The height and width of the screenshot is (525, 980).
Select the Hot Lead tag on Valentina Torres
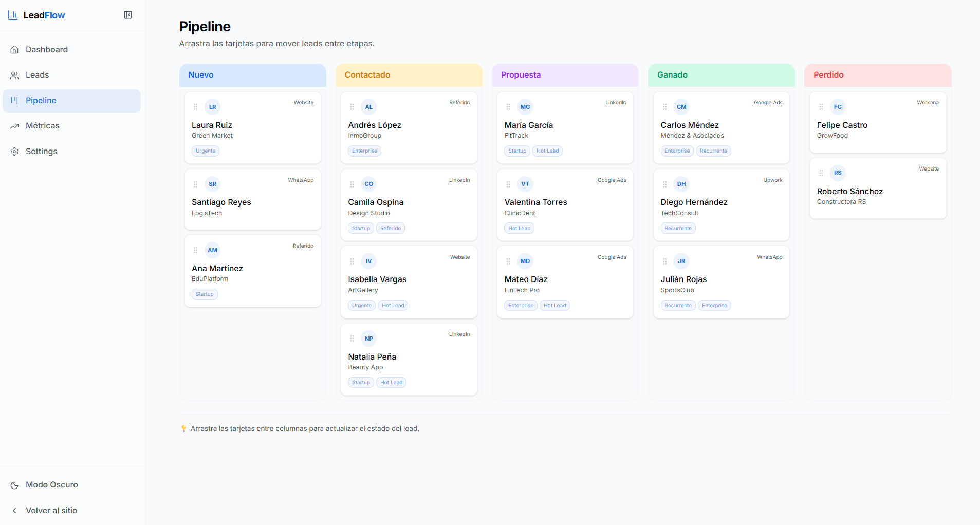pyautogui.click(x=519, y=228)
